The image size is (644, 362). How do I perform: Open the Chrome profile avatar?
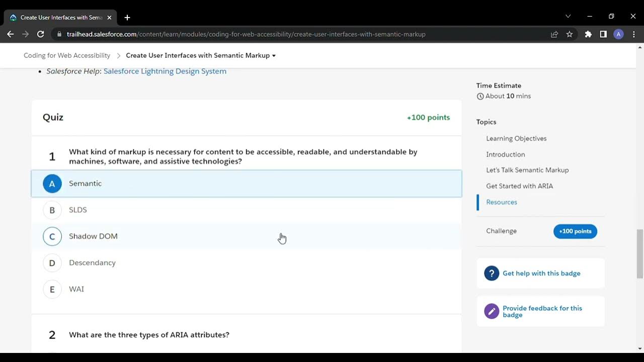coord(618,34)
